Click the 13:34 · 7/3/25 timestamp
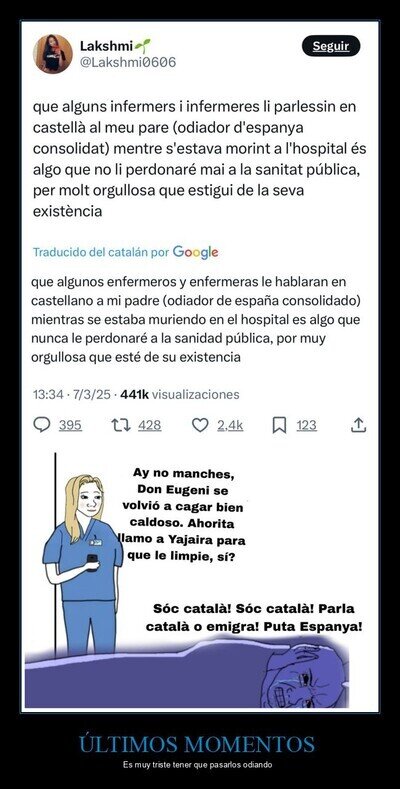This screenshot has width=400, height=789. 71,394
